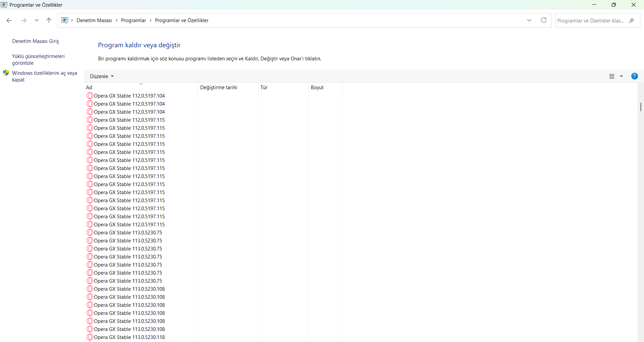Click the search magnifier icon
Image resolution: width=644 pixels, height=342 pixels.
[632, 20]
